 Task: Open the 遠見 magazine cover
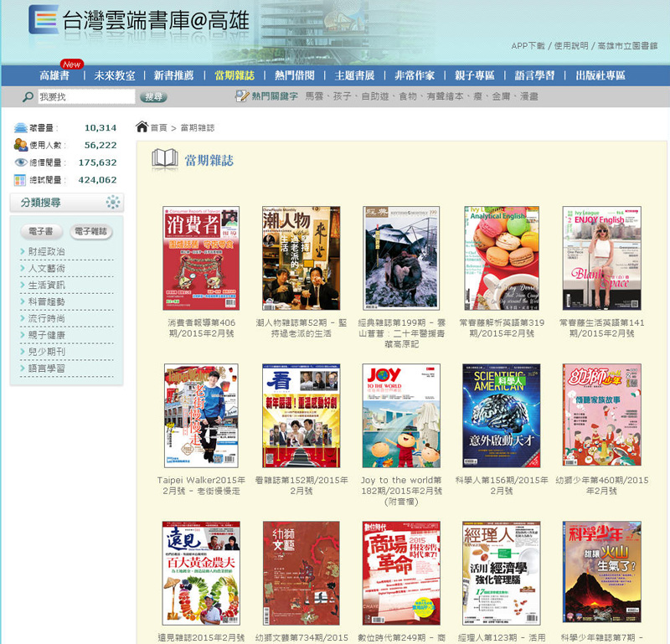tap(201, 573)
